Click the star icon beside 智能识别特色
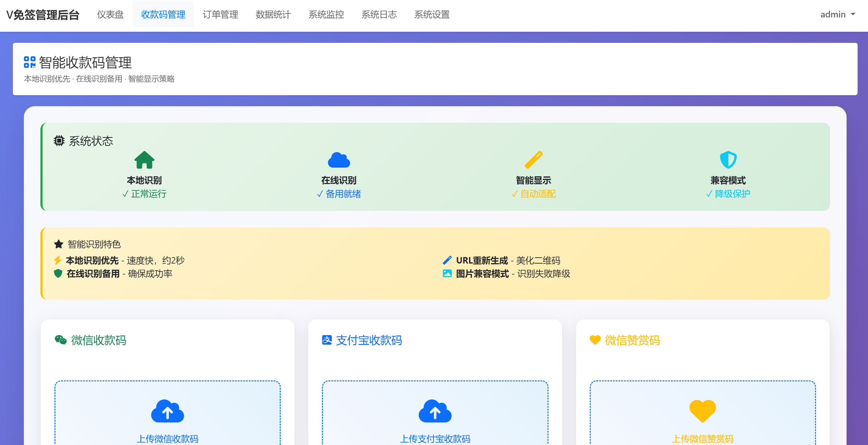 point(59,244)
